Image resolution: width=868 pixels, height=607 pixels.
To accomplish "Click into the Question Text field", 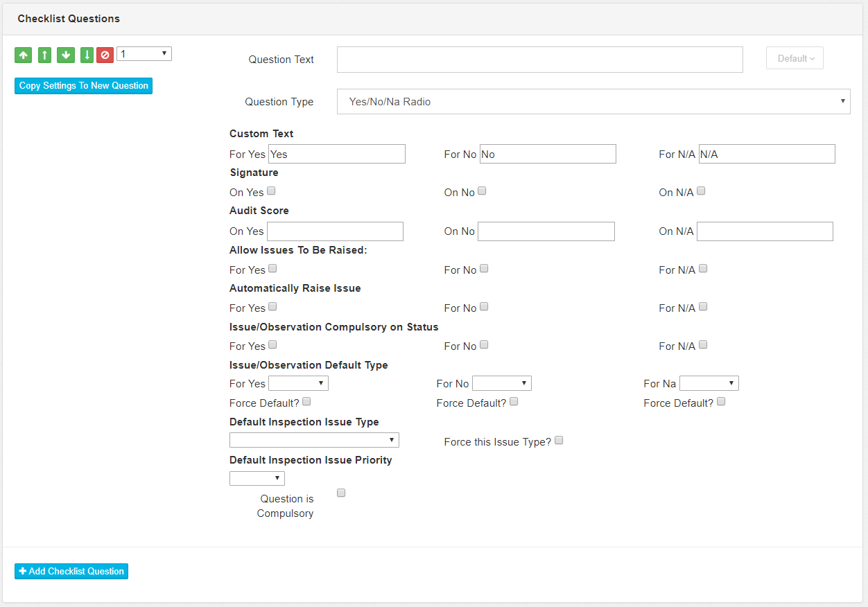I will coord(539,60).
